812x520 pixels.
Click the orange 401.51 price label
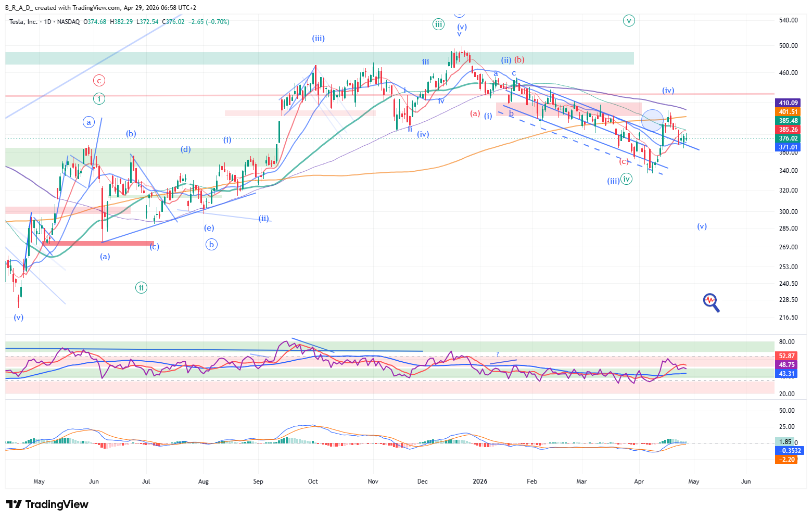click(788, 112)
